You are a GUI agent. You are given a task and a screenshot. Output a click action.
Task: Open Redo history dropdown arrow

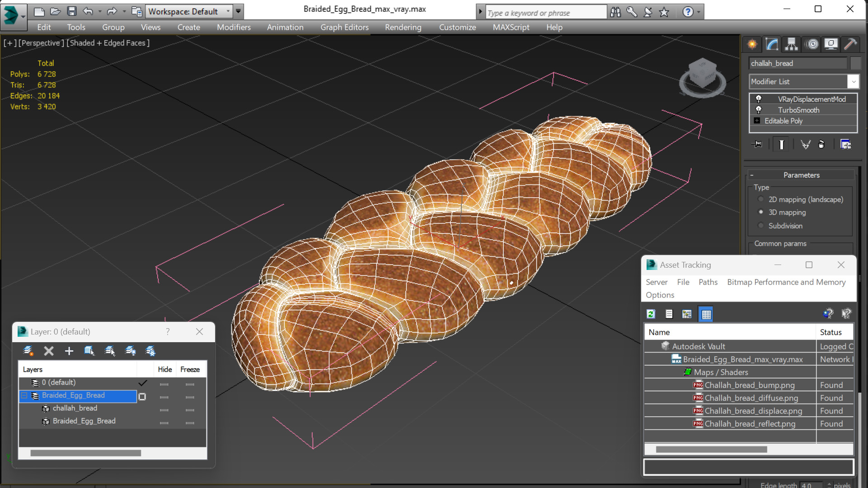(124, 11)
